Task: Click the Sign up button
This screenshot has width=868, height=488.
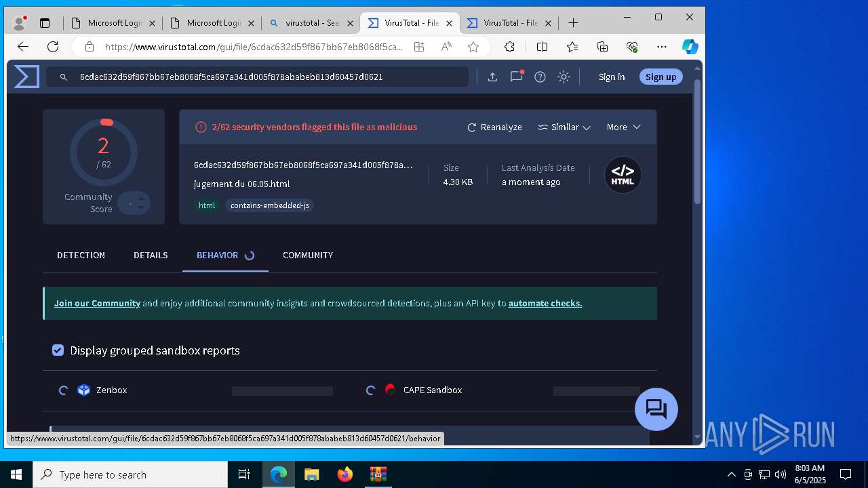Action: click(661, 77)
